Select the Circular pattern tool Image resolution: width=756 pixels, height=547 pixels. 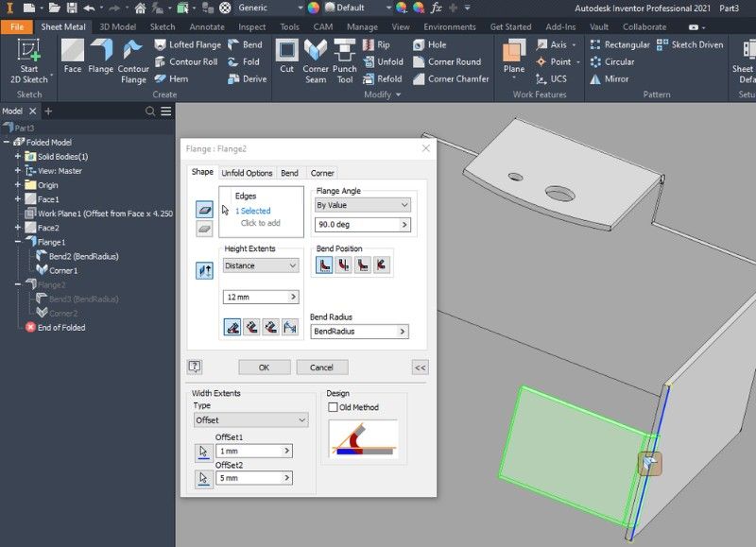click(x=611, y=61)
